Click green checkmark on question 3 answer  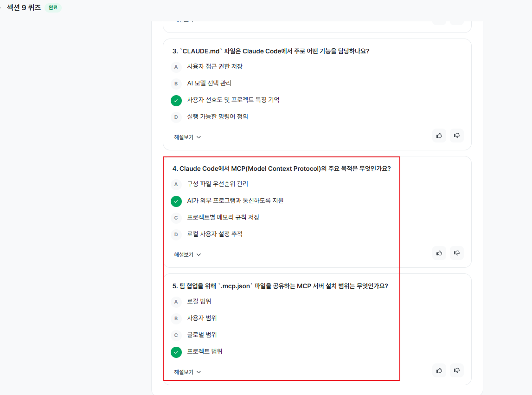pyautogui.click(x=176, y=100)
